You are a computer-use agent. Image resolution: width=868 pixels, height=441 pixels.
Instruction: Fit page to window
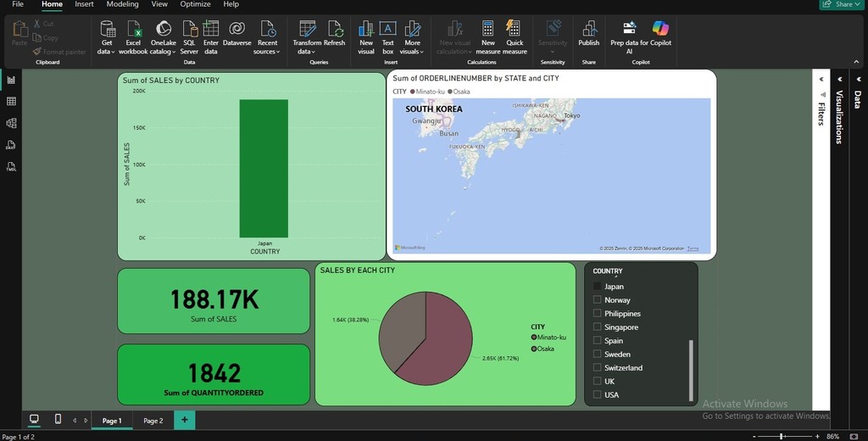(x=854, y=437)
